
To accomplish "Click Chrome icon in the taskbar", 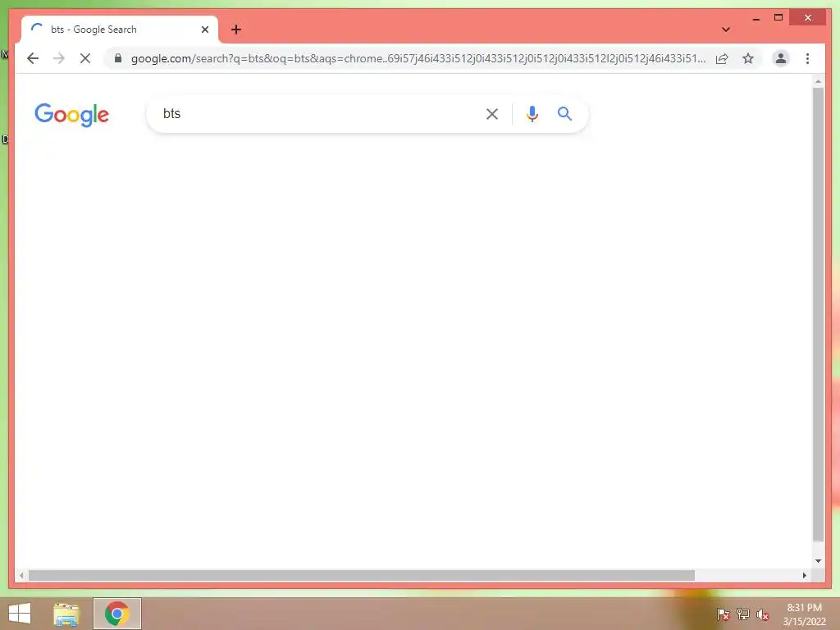I will click(x=116, y=614).
